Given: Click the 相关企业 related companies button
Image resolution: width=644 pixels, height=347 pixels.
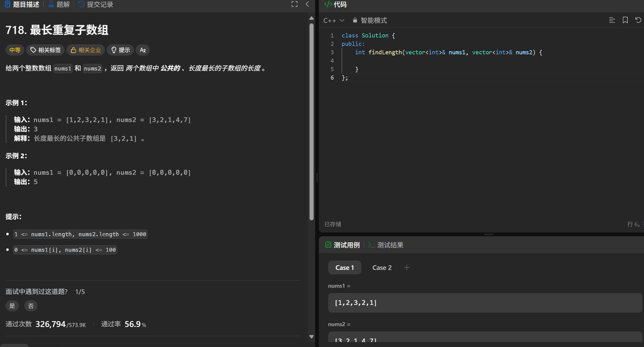Looking at the screenshot, I should (x=86, y=50).
